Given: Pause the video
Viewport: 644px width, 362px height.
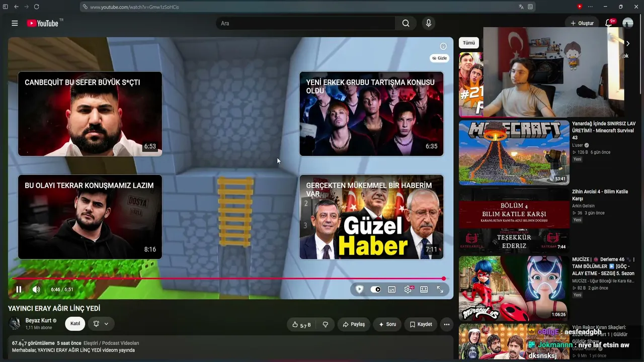Looking at the screenshot, I should click(x=19, y=289).
